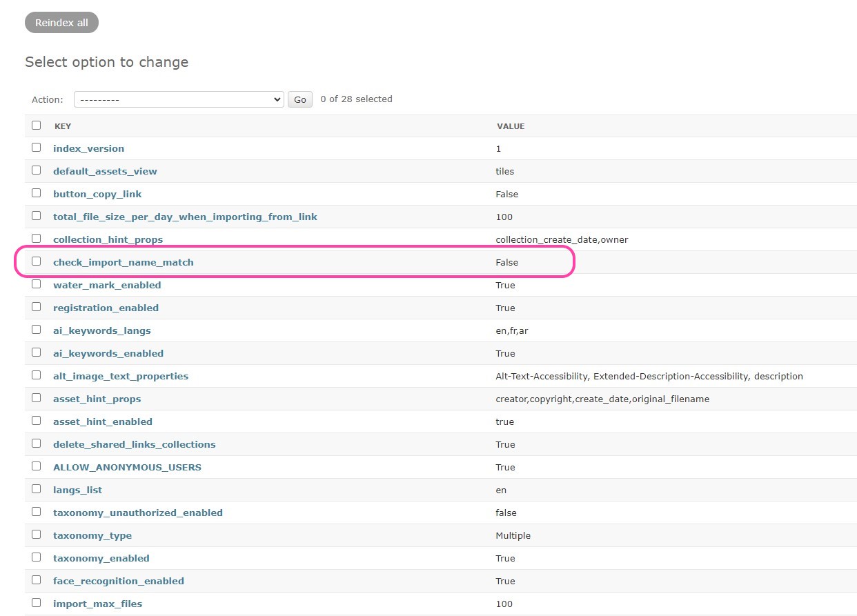Open the delete_shared_links_collections option link
The height and width of the screenshot is (616, 857).
[135, 444]
